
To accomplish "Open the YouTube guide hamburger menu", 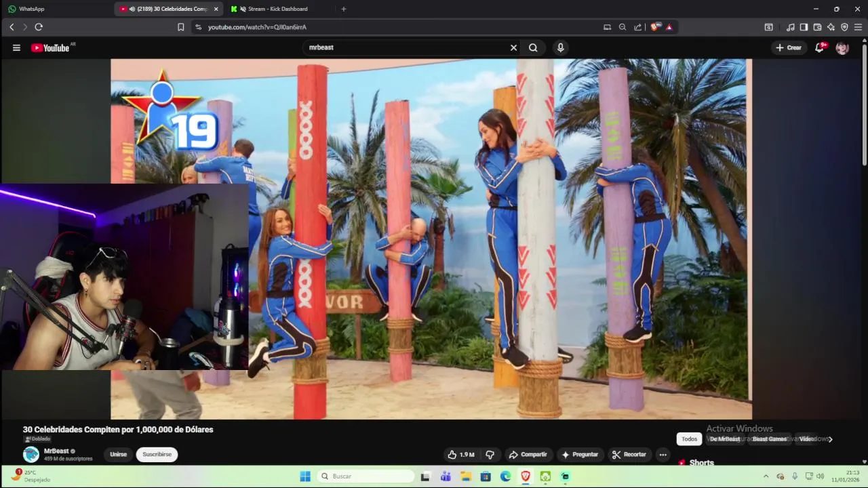I will click(16, 47).
